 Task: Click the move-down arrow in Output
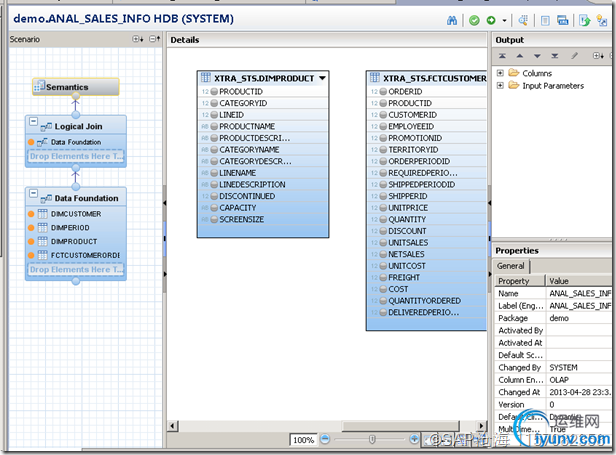coord(538,56)
